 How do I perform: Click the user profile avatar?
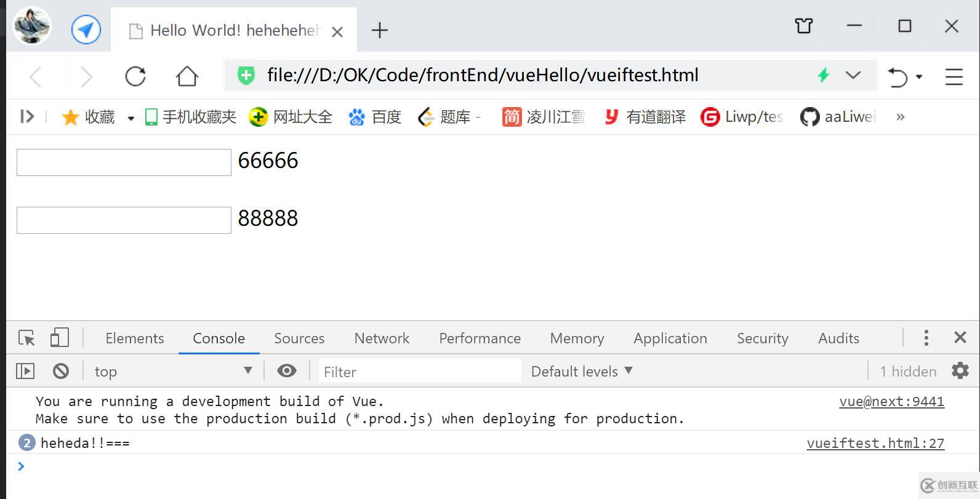point(31,26)
